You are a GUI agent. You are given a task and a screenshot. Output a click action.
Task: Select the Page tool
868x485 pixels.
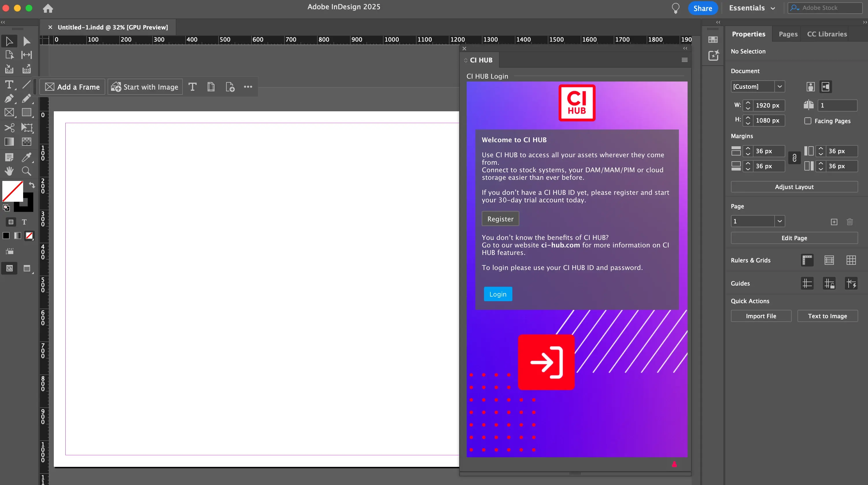(9, 55)
